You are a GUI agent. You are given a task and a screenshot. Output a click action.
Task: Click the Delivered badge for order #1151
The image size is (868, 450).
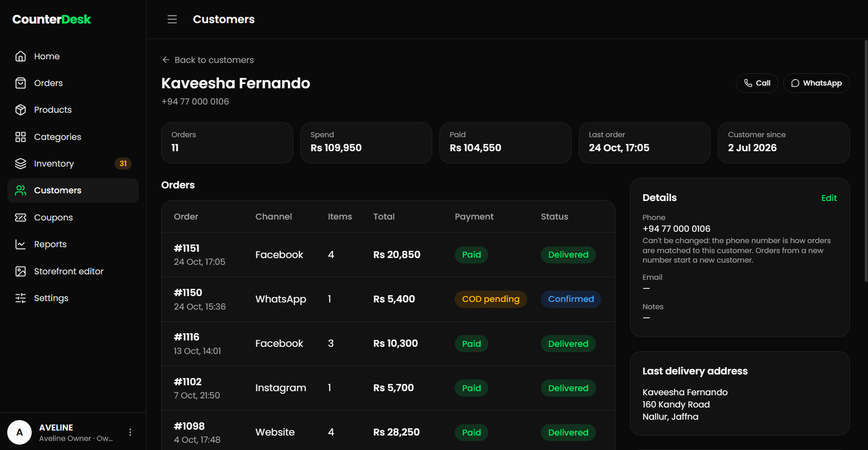[568, 254]
